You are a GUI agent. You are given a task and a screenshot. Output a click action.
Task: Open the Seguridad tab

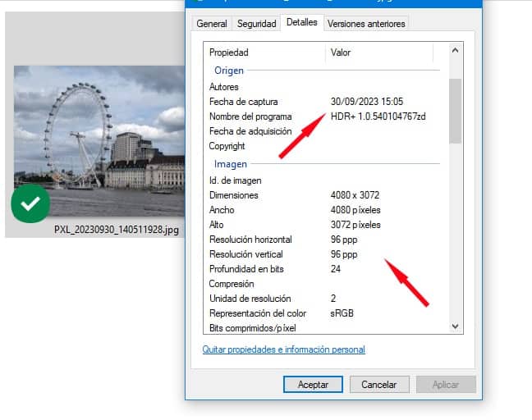(256, 24)
